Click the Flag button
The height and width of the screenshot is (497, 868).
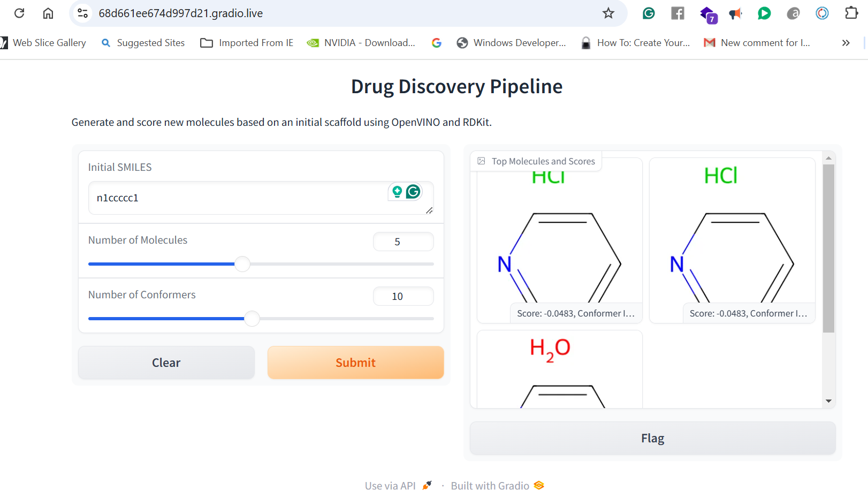[x=652, y=438]
